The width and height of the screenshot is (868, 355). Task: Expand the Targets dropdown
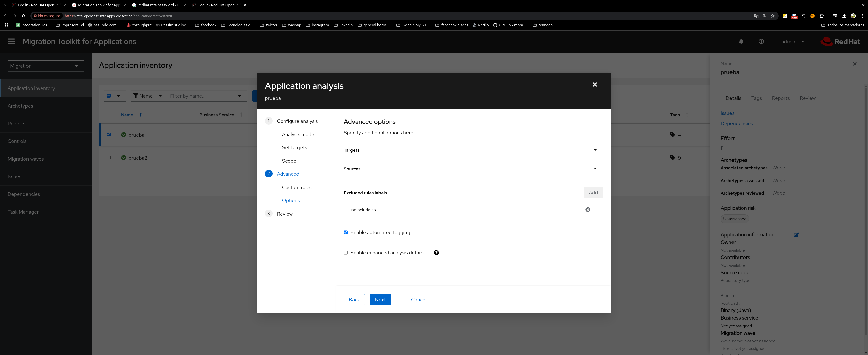[595, 150]
